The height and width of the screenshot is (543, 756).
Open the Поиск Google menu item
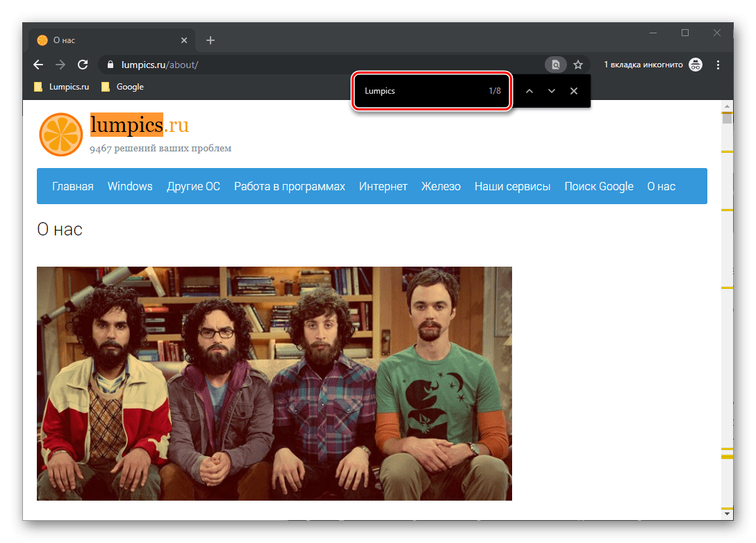[599, 187]
